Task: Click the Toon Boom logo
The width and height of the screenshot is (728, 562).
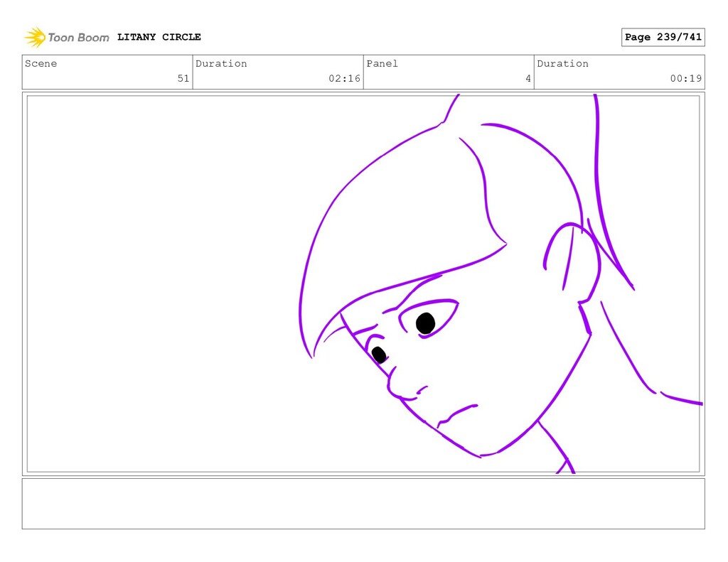Action: coord(66,37)
